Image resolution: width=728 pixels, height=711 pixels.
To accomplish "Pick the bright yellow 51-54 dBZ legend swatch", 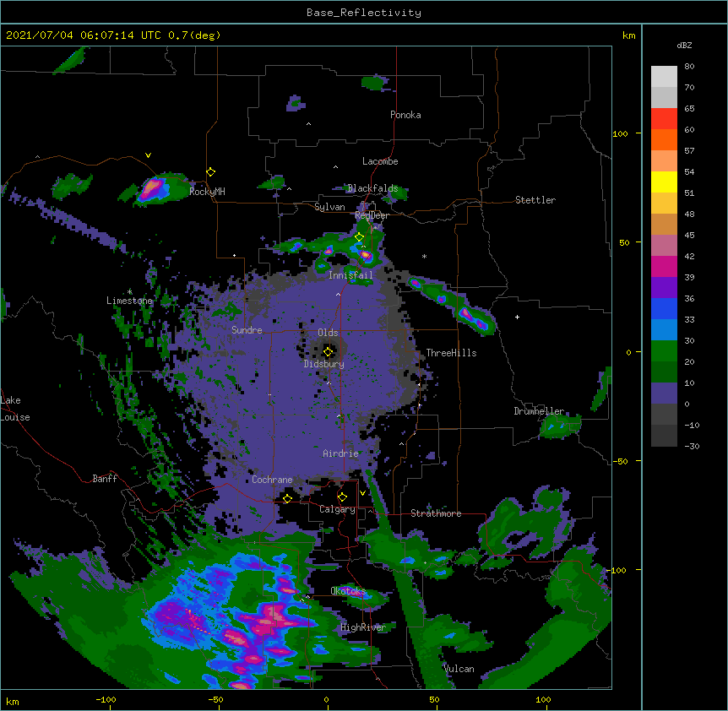I will pos(664,182).
